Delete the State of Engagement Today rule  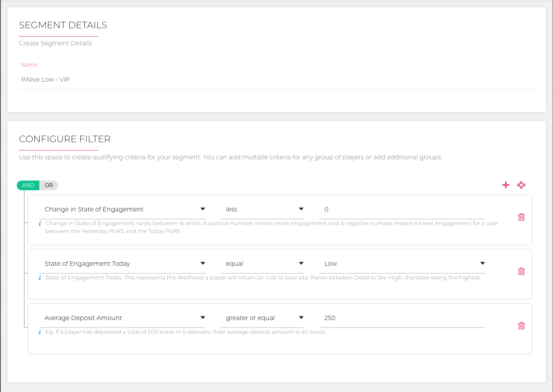521,271
